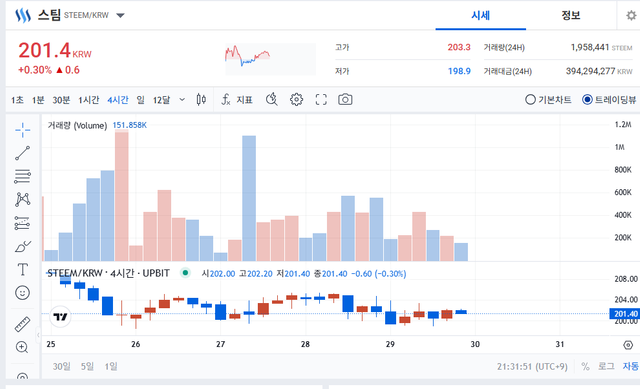Choose the 1시간 interval
The width and height of the screenshot is (640, 389).
pos(89,100)
